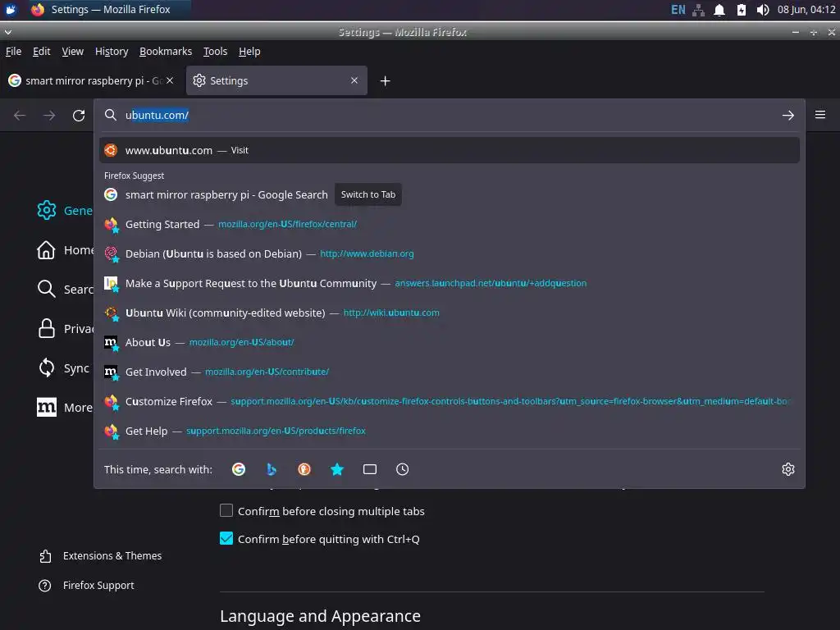The height and width of the screenshot is (630, 840).
Task: Open Getting Started bookmark suggestion
Action: [x=449, y=224]
